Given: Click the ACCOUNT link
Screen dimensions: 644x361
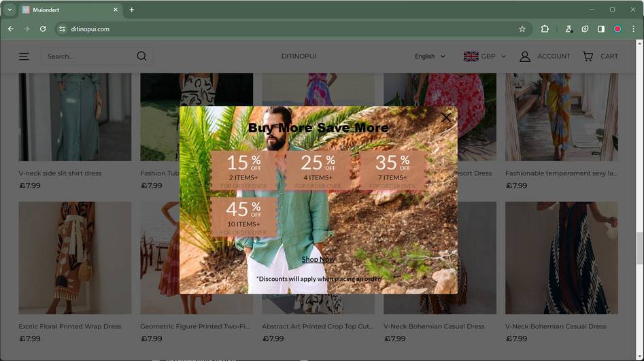Looking at the screenshot, I should click(554, 56).
